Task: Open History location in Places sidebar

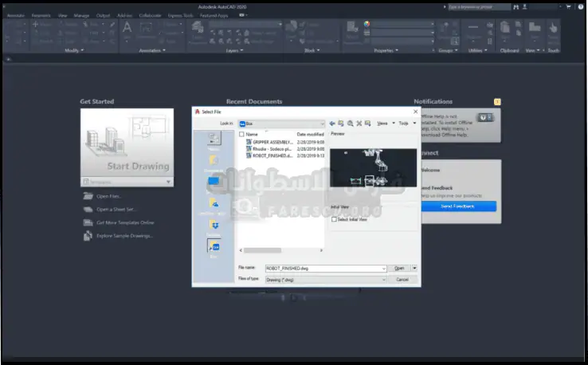Action: (x=214, y=141)
